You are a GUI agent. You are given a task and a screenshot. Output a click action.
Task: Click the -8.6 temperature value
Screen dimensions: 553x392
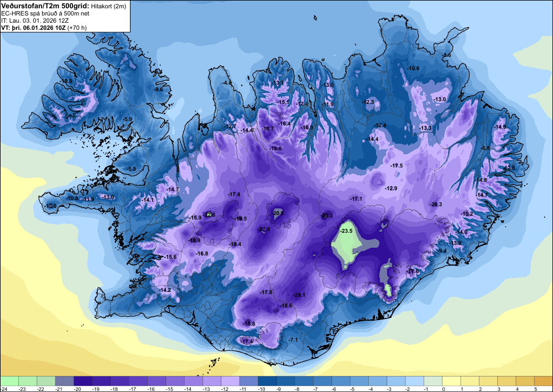coord(447,55)
